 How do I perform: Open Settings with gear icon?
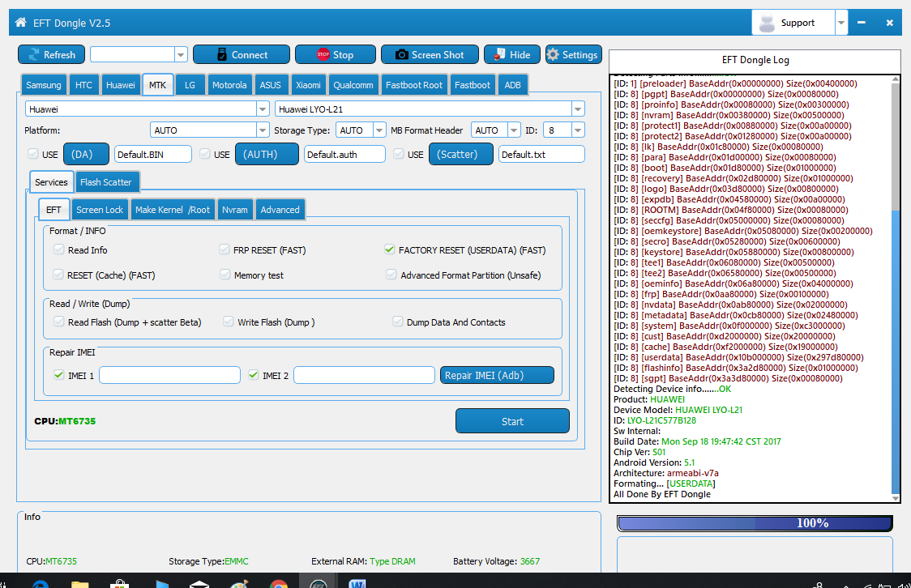tap(574, 54)
